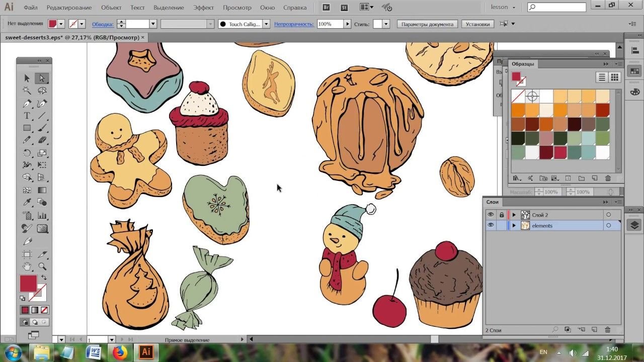
Task: Select the Pen tool
Action: pyautogui.click(x=27, y=104)
